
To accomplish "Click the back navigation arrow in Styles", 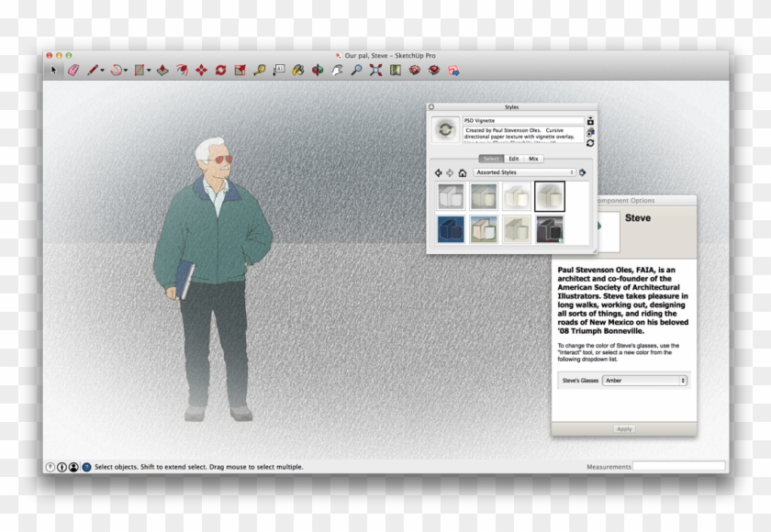I will (x=439, y=172).
